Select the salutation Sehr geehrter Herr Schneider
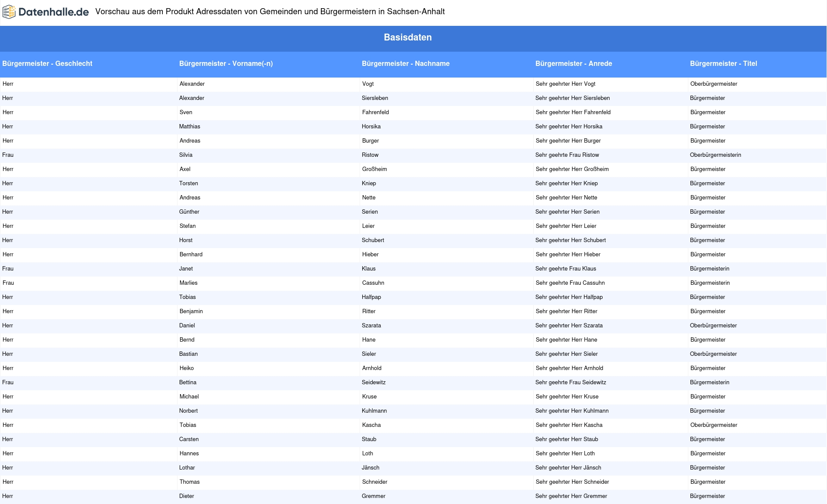 572,482
